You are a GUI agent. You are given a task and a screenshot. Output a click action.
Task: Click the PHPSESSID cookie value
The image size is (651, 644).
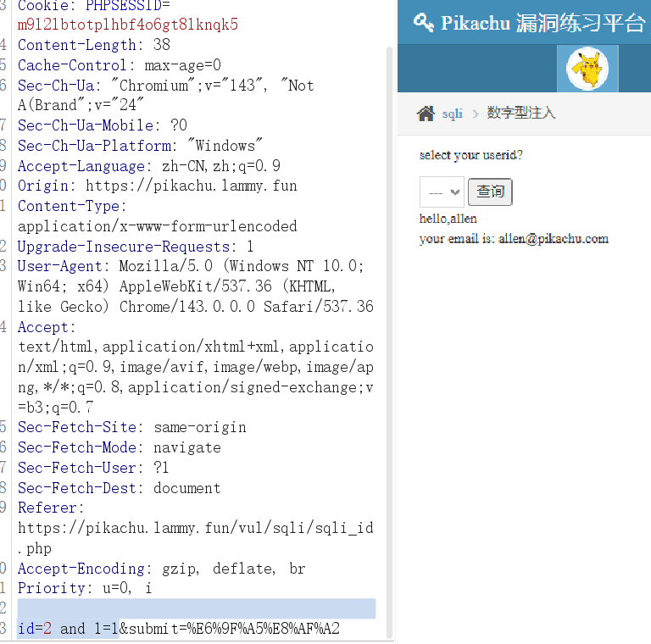[127, 25]
